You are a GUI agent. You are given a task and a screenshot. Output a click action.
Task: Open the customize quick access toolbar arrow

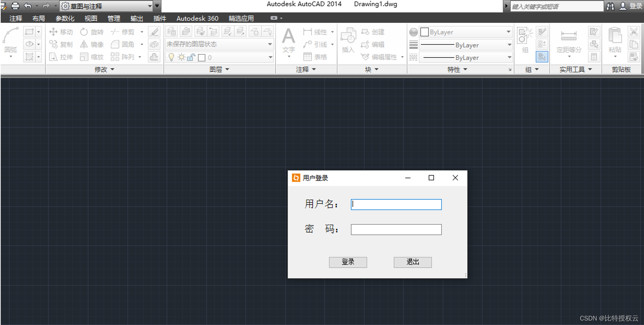click(x=157, y=6)
